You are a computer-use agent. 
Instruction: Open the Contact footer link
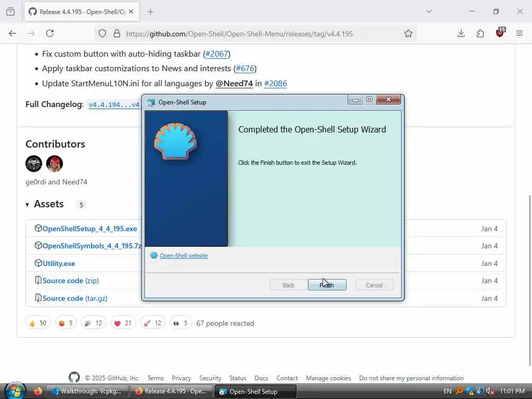pos(287,378)
